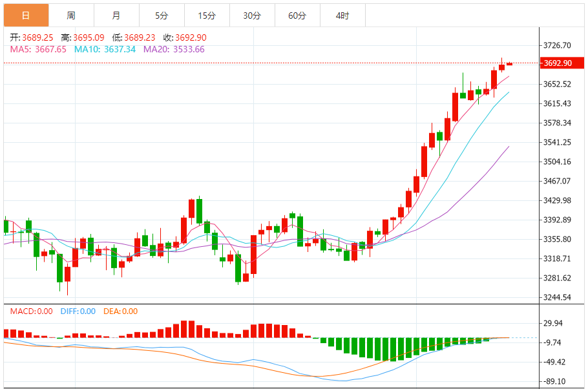Click the current price label 3692.90
Image resolution: width=588 pixels, height=389 pixels.
562,63
